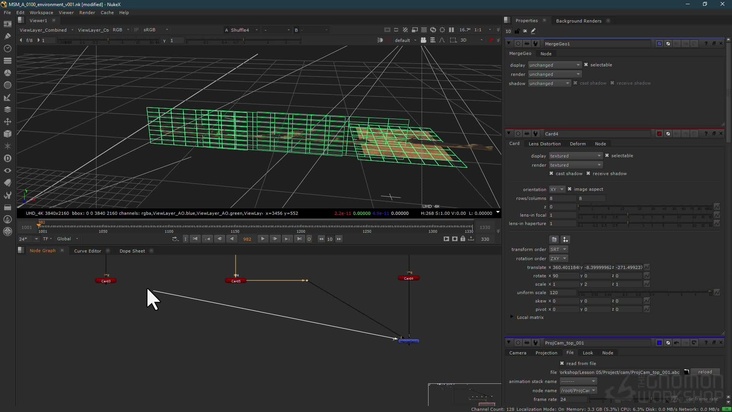
Task: Click the uniform scale slider
Action: [x=645, y=293]
